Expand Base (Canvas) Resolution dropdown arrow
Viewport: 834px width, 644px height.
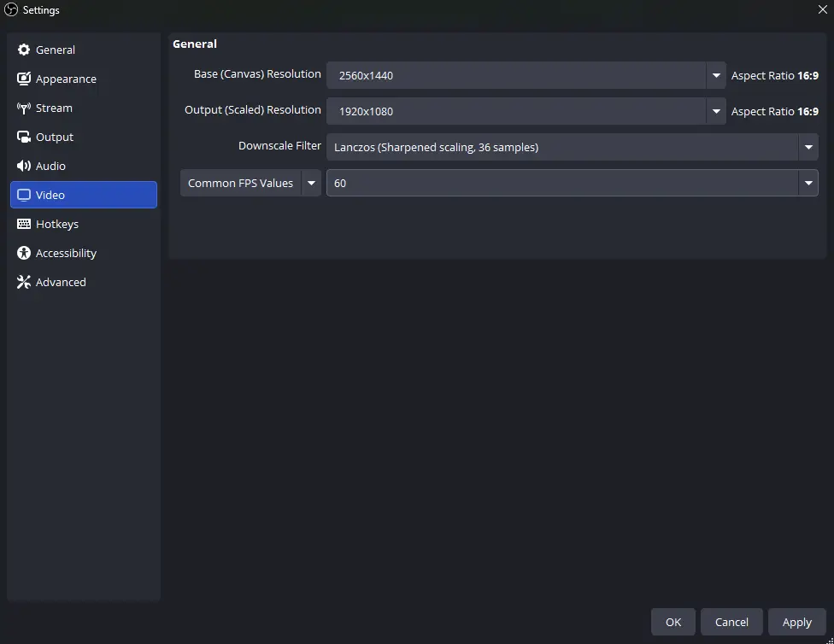tap(716, 75)
